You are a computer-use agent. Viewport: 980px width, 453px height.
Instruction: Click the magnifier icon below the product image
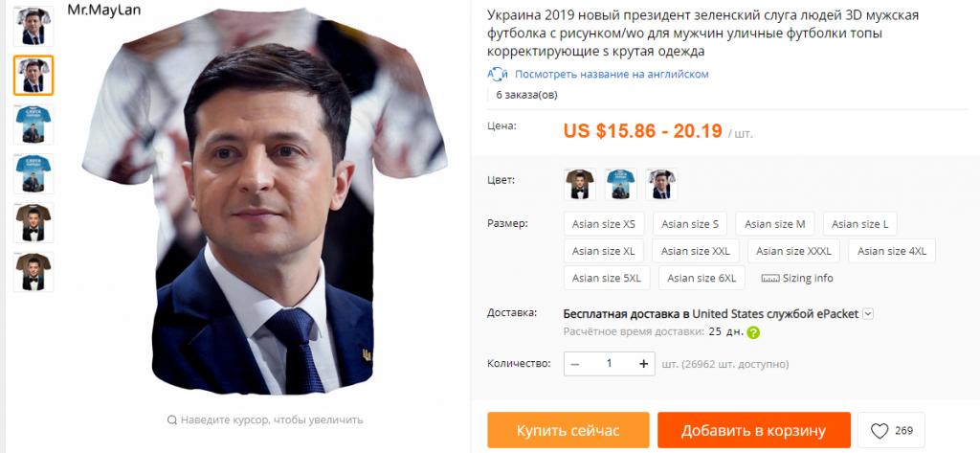pyautogui.click(x=171, y=419)
